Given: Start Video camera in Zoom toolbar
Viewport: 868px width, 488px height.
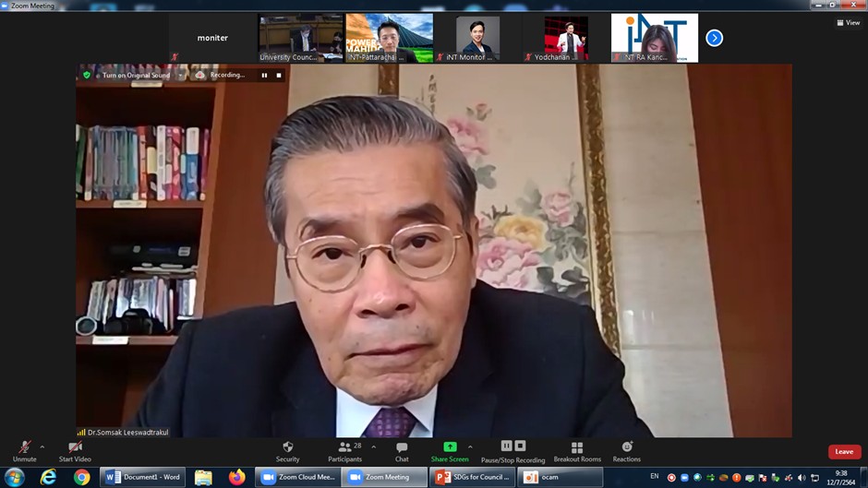Looking at the screenshot, I should pyautogui.click(x=75, y=449).
